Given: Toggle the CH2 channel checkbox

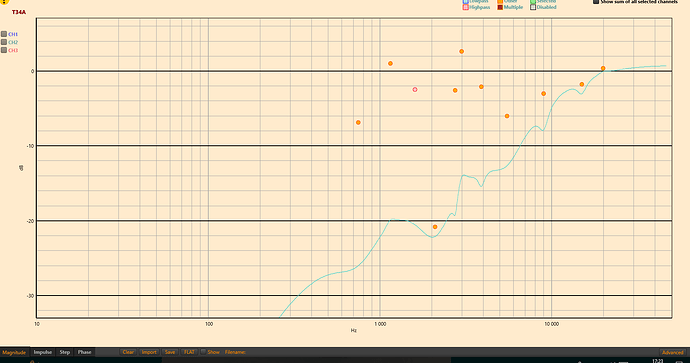Looking at the screenshot, I should tap(4, 42).
